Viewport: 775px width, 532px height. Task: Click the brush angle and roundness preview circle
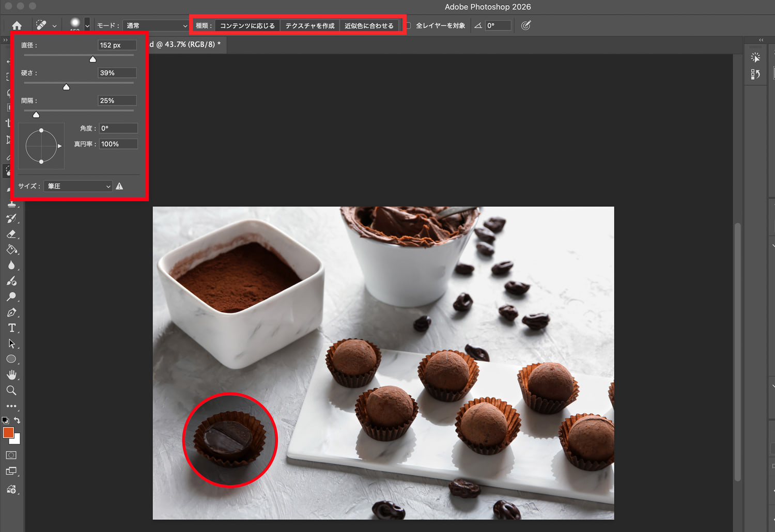point(41,146)
